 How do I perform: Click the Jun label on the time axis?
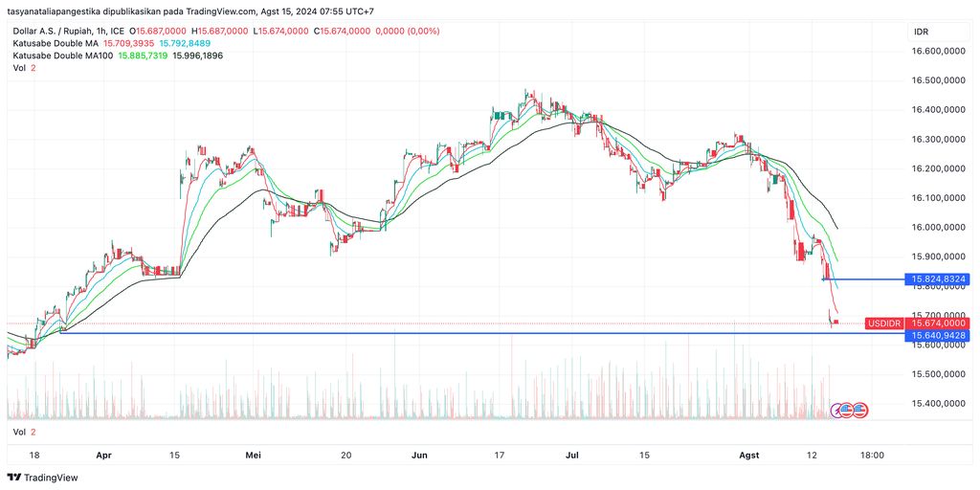tap(419, 456)
